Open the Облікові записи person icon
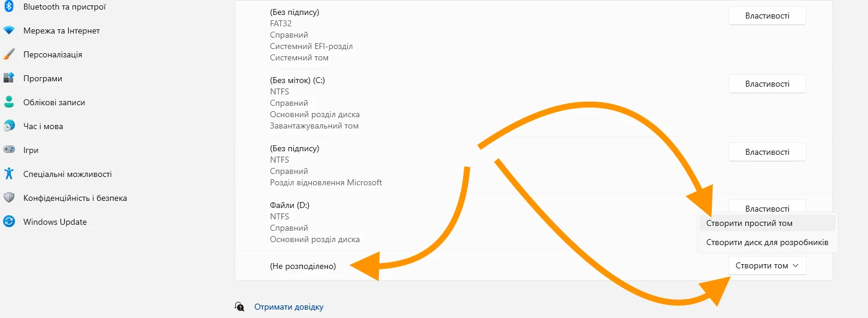868x318 pixels. click(8, 102)
